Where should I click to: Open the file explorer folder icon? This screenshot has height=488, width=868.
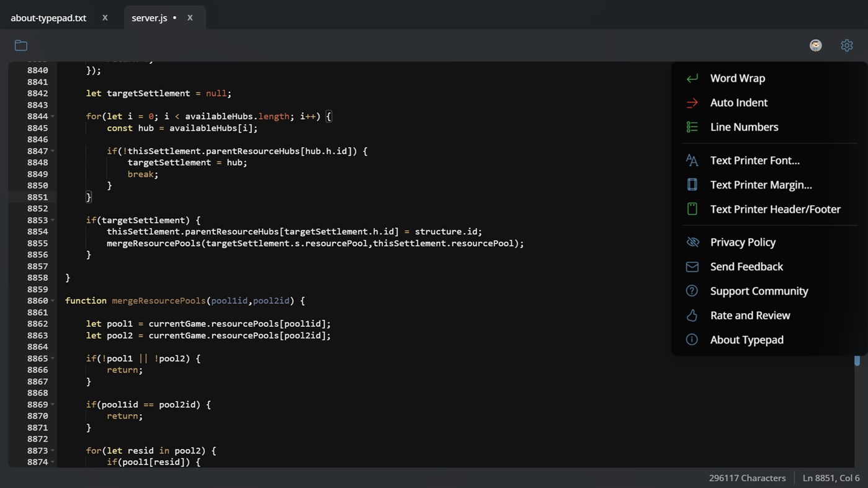20,45
